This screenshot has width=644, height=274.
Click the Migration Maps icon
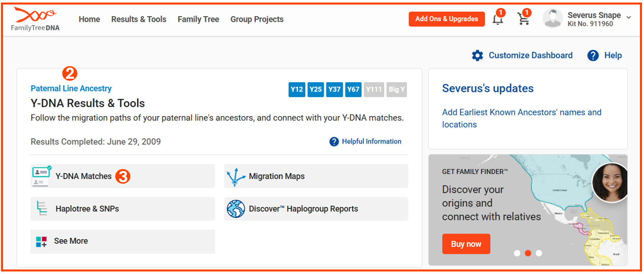tap(236, 177)
